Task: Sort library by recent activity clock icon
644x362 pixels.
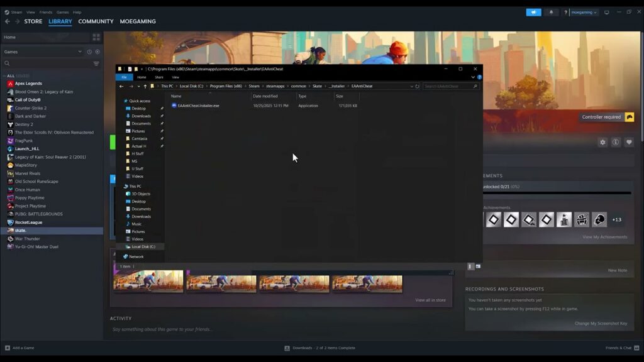Action: tap(89, 52)
